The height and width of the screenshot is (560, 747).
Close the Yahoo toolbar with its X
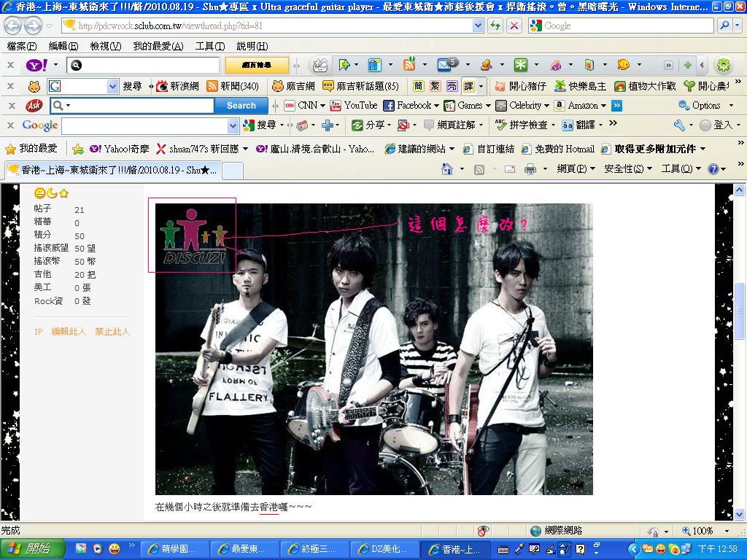(x=11, y=65)
